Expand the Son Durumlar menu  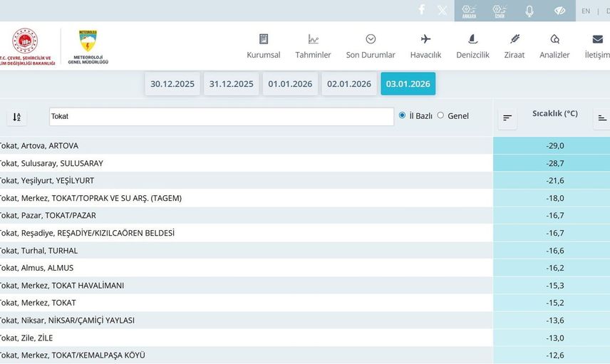(371, 46)
